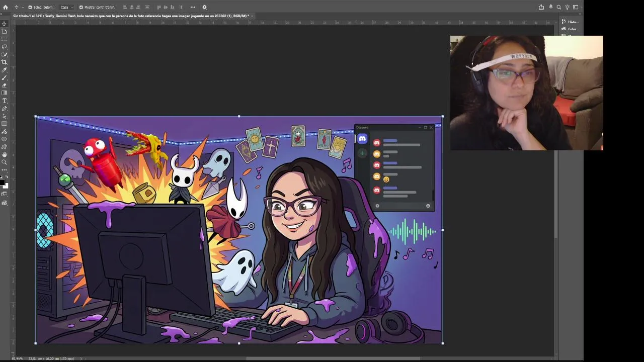Toggle the Selec. autom. checkbox

click(30, 7)
